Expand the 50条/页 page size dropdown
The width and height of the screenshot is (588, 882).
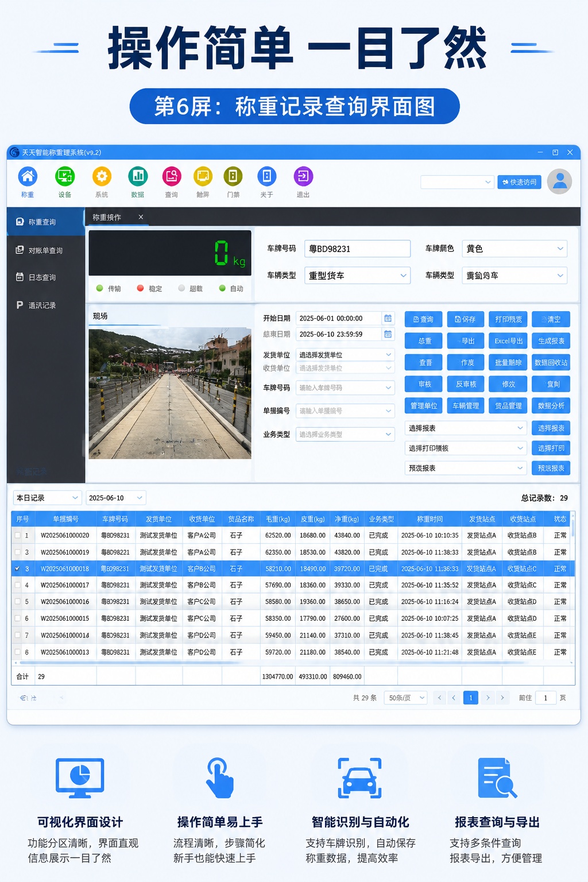406,698
